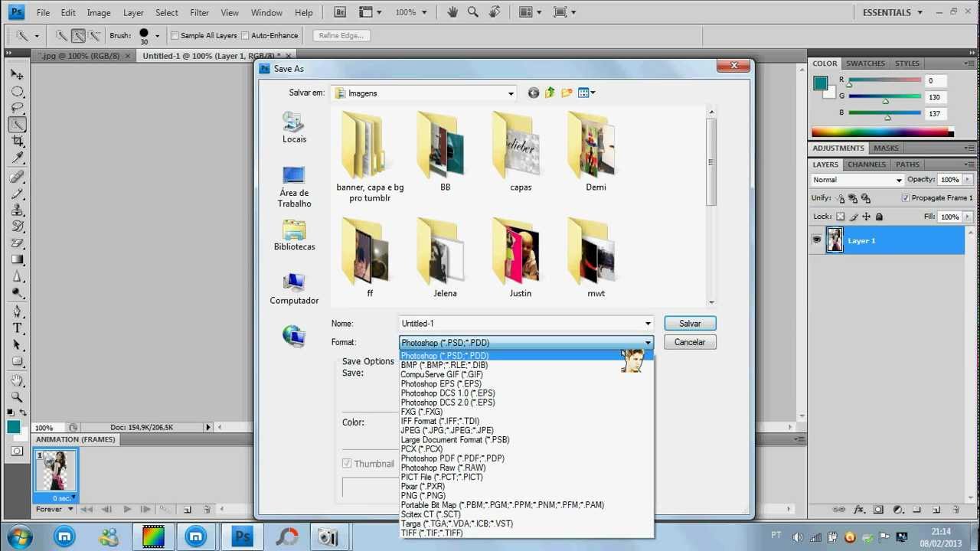Screen dimensions: 980x551
Task: Switch to the Channels tab
Action: click(867, 165)
